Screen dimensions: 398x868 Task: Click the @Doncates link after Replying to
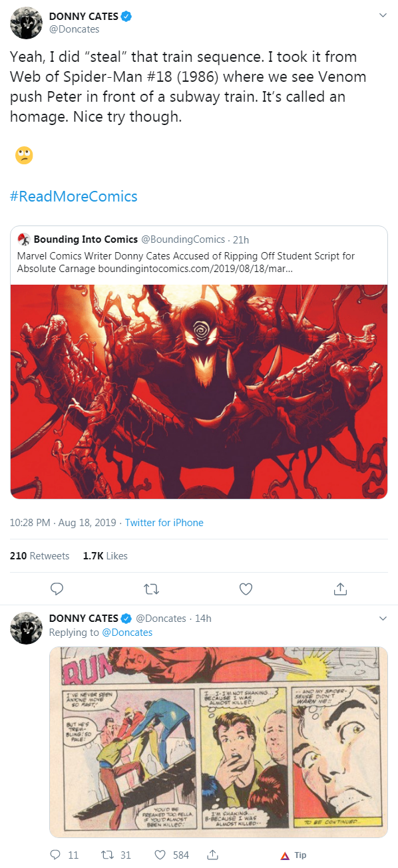point(127,633)
